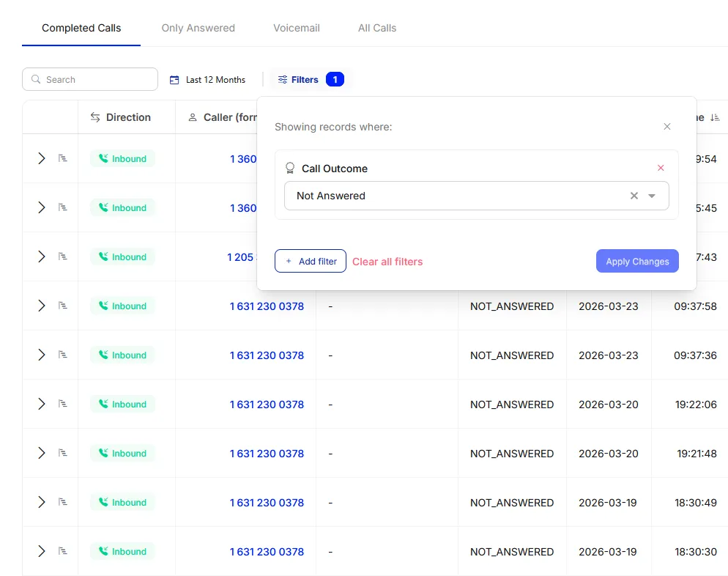Click Inbound badge in 19:21:48 row
This screenshot has width=728, height=576.
point(122,454)
